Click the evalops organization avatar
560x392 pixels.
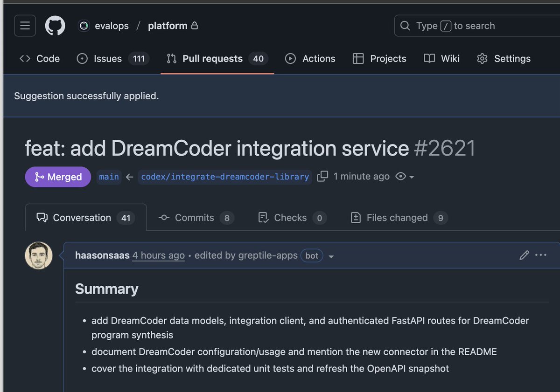click(84, 26)
